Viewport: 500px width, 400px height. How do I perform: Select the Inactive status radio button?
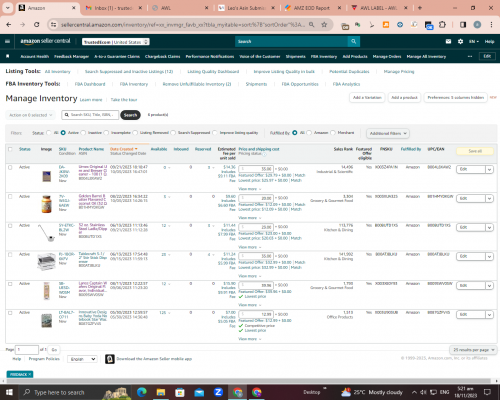pyautogui.click(x=83, y=133)
